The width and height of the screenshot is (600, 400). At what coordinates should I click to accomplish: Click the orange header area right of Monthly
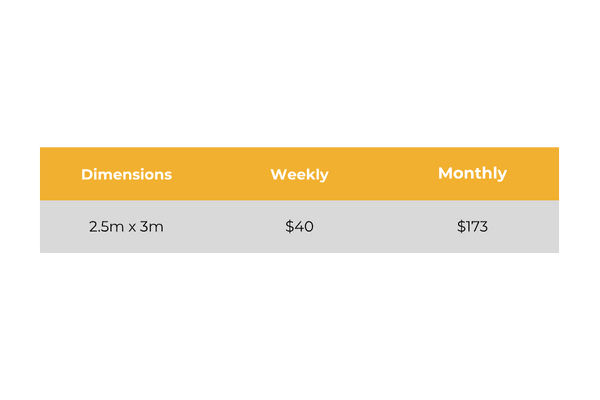[x=533, y=174]
